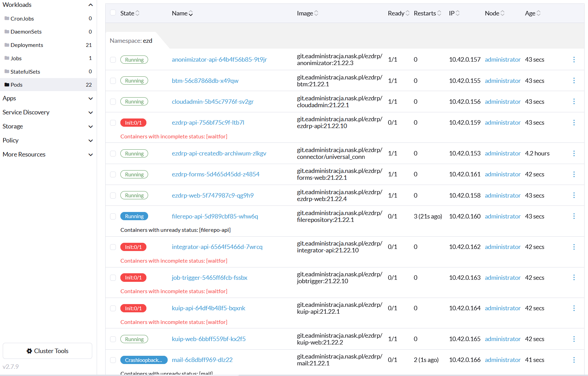The width and height of the screenshot is (588, 376).
Task: Open pod kuip-api-64df4b48f5-bqxnk
Action: pyautogui.click(x=208, y=308)
